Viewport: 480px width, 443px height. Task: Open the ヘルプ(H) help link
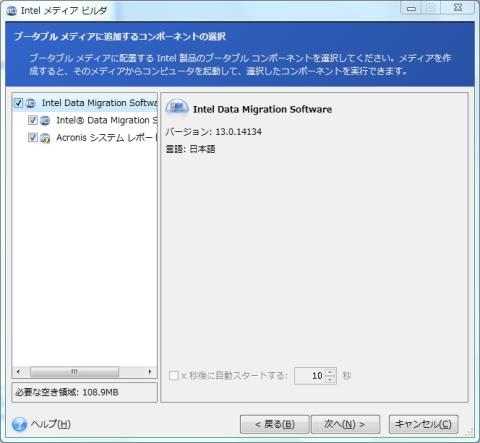tap(51, 424)
